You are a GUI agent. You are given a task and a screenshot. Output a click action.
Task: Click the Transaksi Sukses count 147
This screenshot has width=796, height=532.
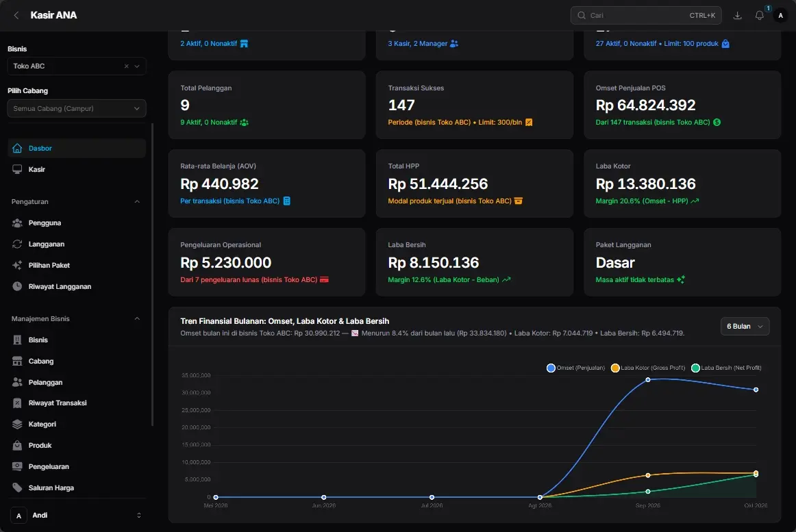tap(401, 105)
